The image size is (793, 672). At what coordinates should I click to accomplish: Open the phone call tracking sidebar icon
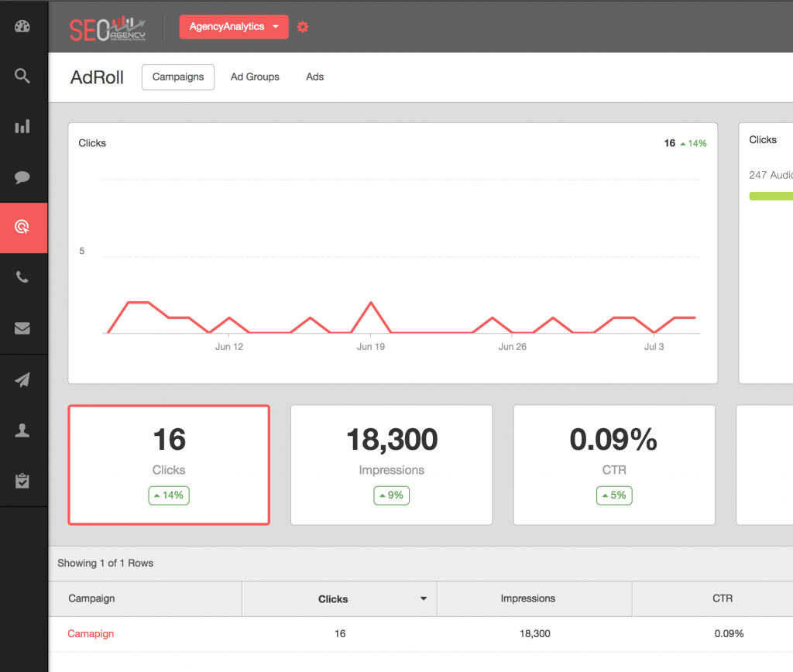click(x=22, y=277)
